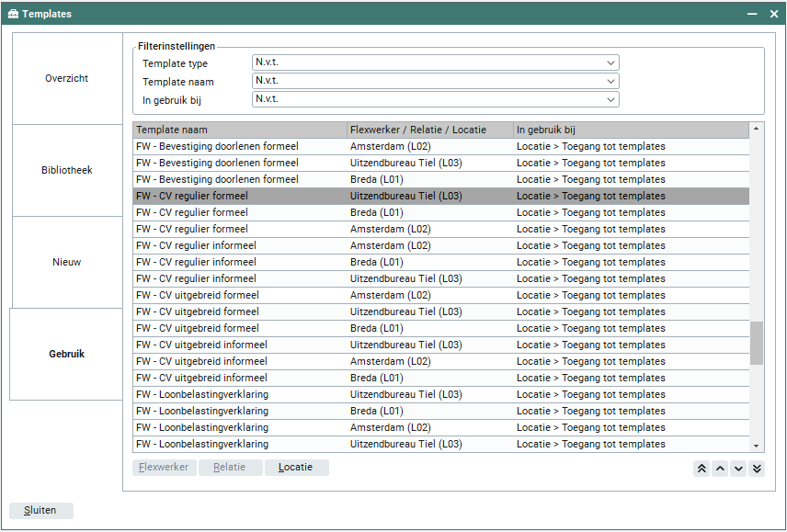Image resolution: width=787 pixels, height=532 pixels.
Task: Click the vertical scrollbar thumb
Action: (757, 343)
